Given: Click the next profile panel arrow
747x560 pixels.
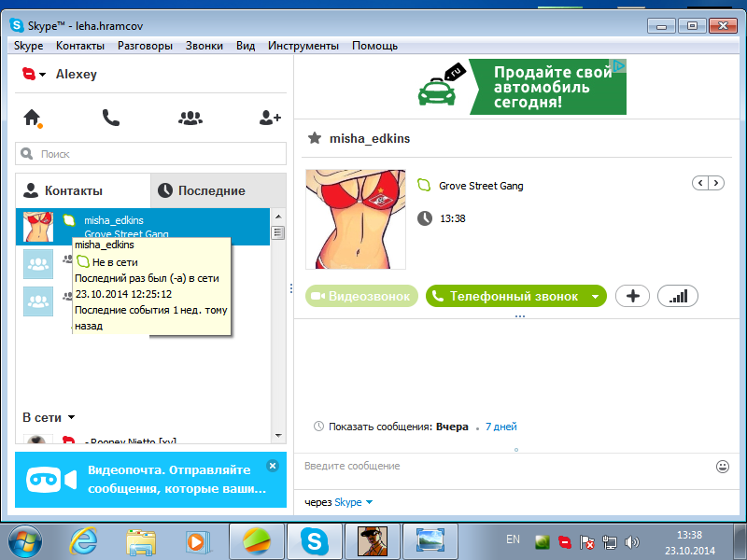Looking at the screenshot, I should (x=716, y=183).
